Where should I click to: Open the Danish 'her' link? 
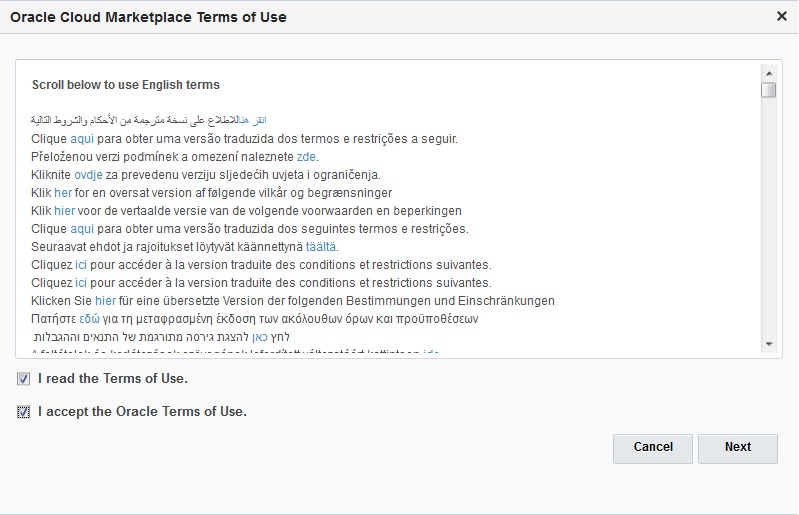coord(63,193)
